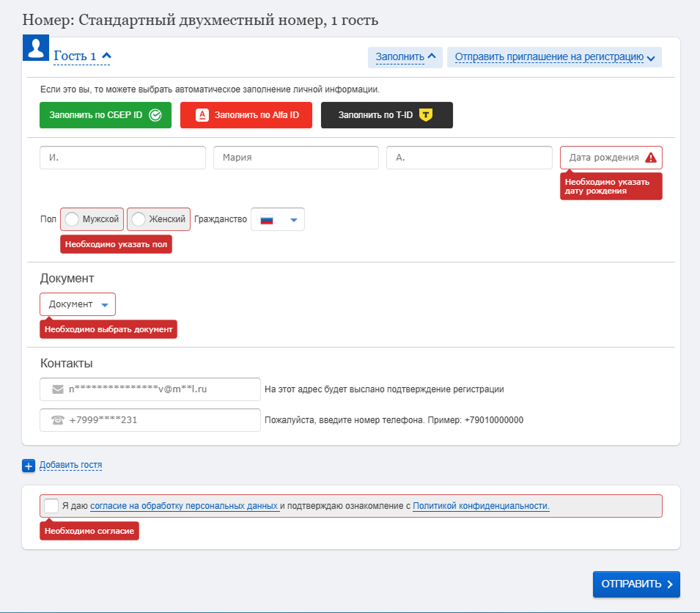This screenshot has height=613, width=700.
Task: Focus the first name field Мария
Action: click(x=296, y=158)
